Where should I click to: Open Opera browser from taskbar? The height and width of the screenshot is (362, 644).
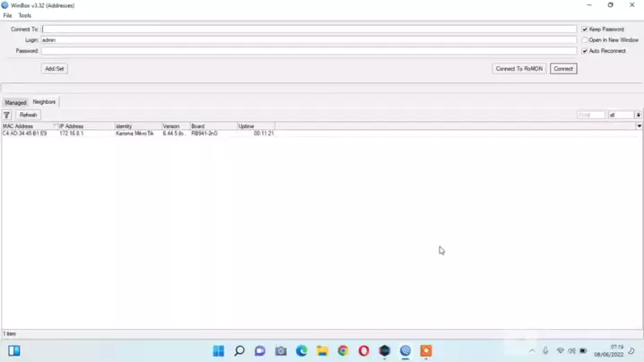pyautogui.click(x=363, y=351)
